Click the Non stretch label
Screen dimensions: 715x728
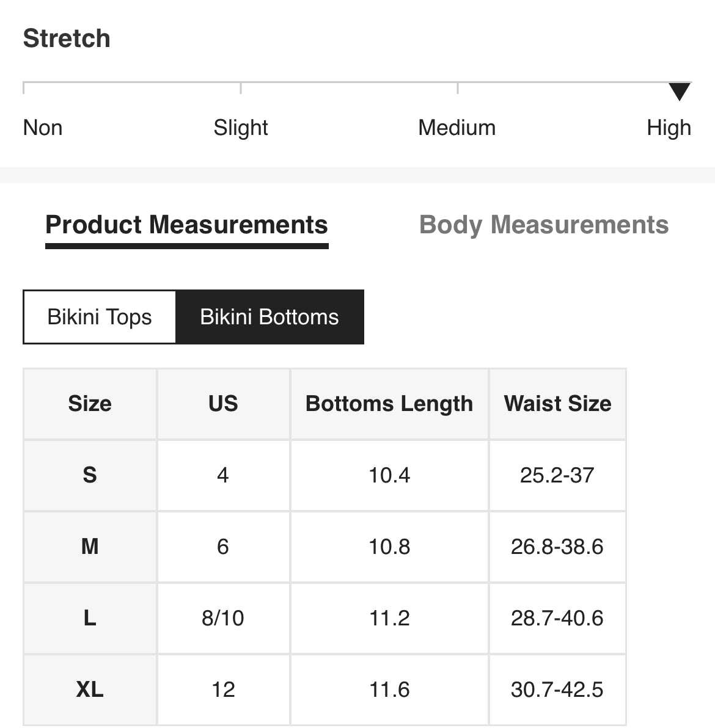[x=43, y=128]
